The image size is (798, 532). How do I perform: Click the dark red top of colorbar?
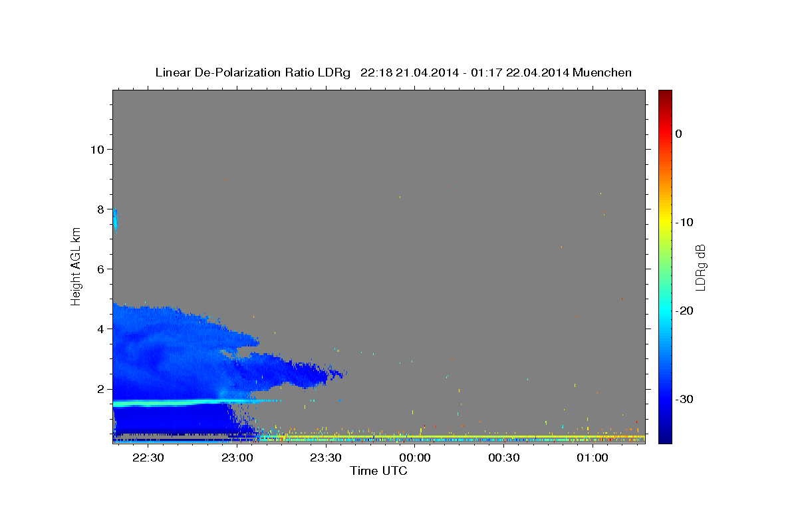click(665, 94)
